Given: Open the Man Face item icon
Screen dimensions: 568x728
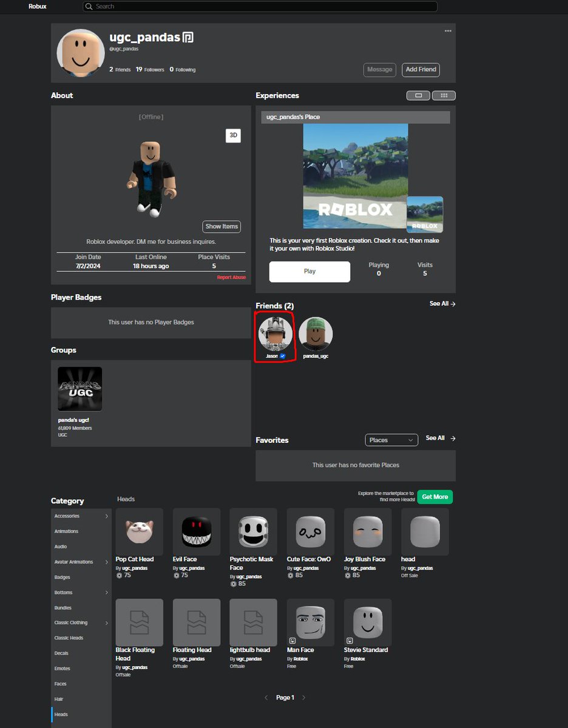Looking at the screenshot, I should click(x=311, y=622).
